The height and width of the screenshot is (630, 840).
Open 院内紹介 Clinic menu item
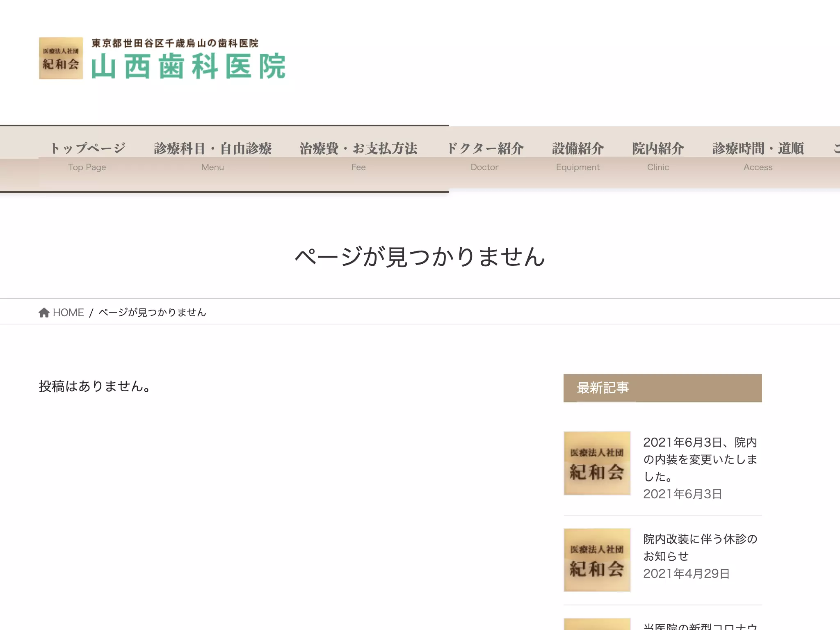[658, 157]
